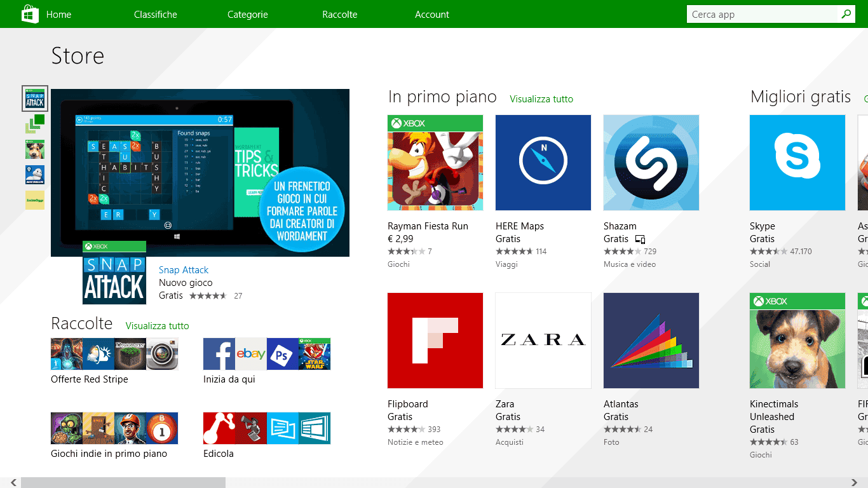Open the Rayman Fiesta Run app tile
The width and height of the screenshot is (868, 488).
[435, 163]
